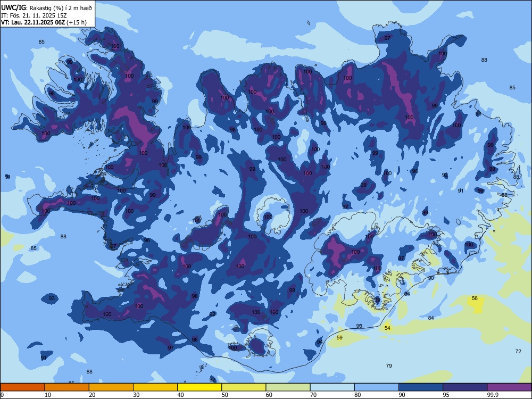The height and width of the screenshot is (399, 532).
Task: Click the 20–30 amber legend swatch
Action: pyautogui.click(x=111, y=387)
